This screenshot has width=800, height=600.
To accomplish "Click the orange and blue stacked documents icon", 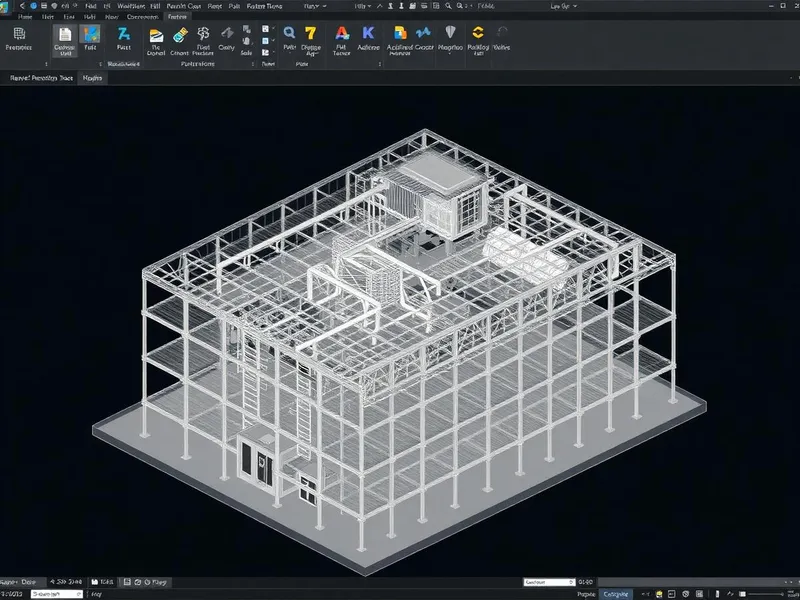I will click(401, 33).
